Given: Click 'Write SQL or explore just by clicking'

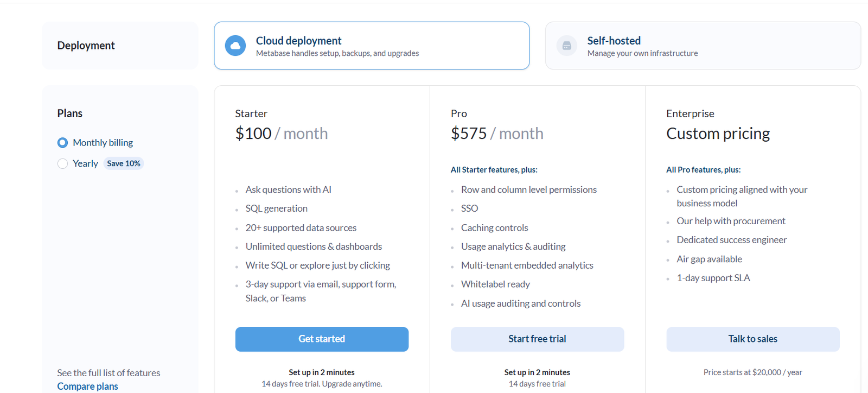Looking at the screenshot, I should [318, 265].
